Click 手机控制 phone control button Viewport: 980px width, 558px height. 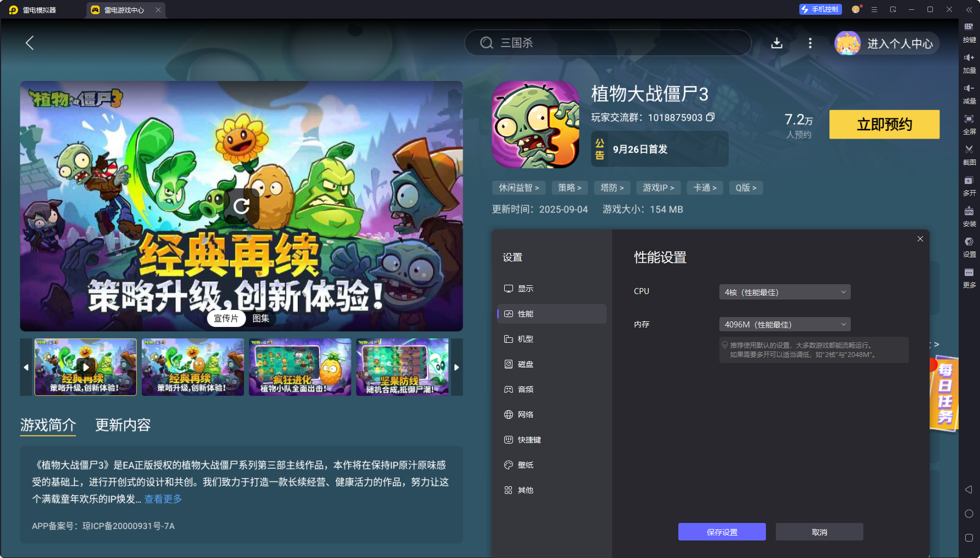[x=820, y=9]
